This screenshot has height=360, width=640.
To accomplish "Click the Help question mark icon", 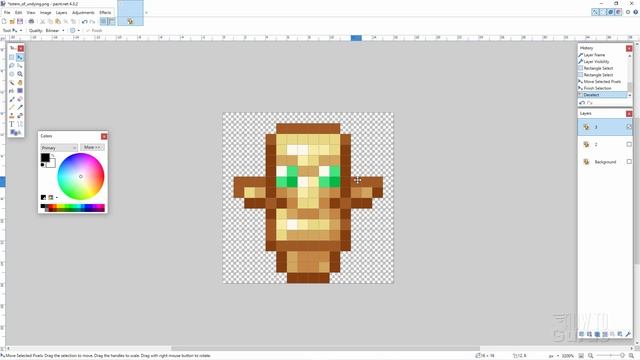I will pyautogui.click(x=636, y=12).
